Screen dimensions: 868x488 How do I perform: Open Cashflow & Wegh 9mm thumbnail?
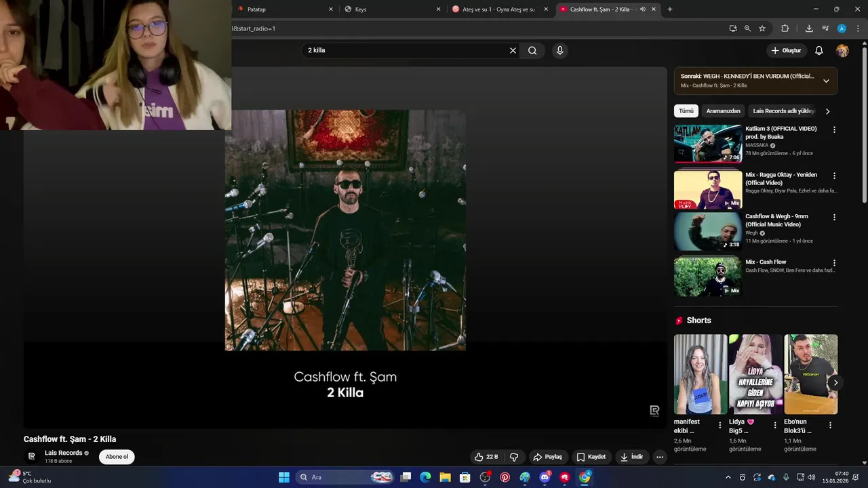point(708,232)
